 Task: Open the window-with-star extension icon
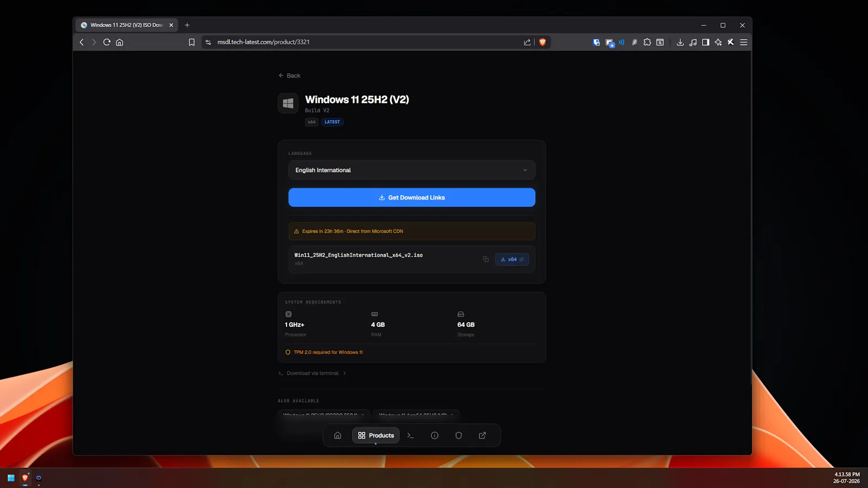coord(610,43)
